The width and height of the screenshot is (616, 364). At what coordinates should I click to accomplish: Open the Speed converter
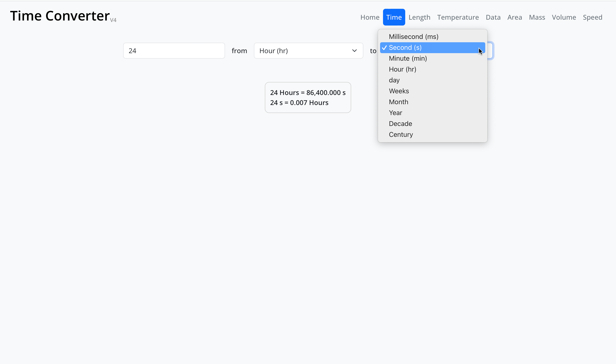592,17
